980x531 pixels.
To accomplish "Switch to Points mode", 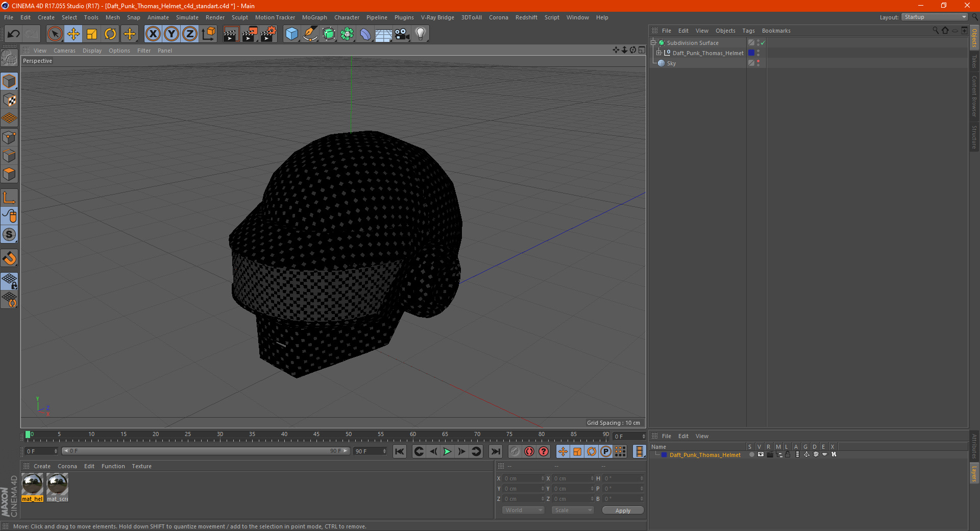I will click(9, 137).
